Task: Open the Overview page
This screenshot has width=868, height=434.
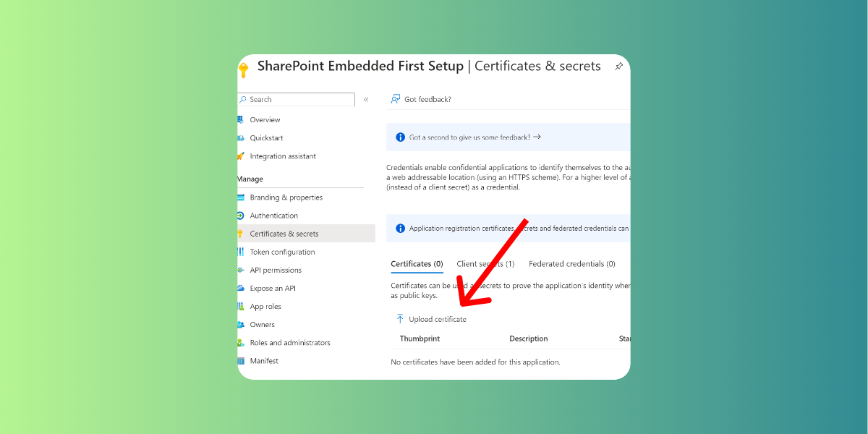Action: tap(265, 120)
